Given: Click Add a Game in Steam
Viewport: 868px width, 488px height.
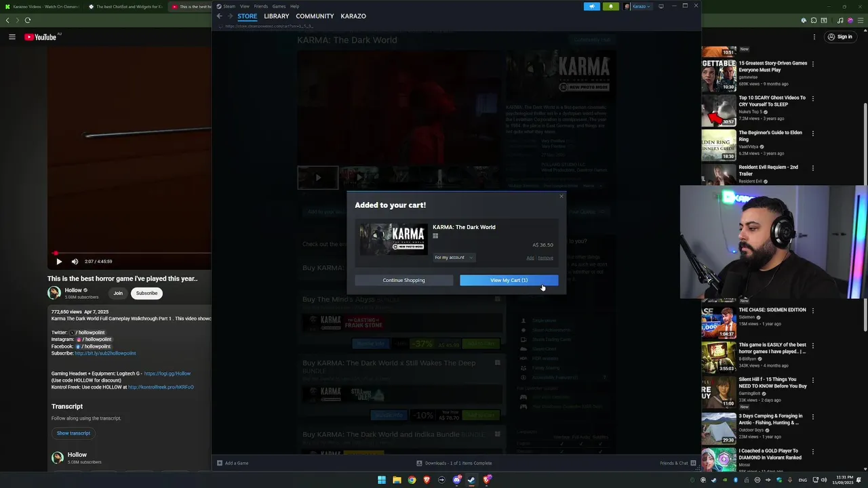Looking at the screenshot, I should [x=233, y=463].
